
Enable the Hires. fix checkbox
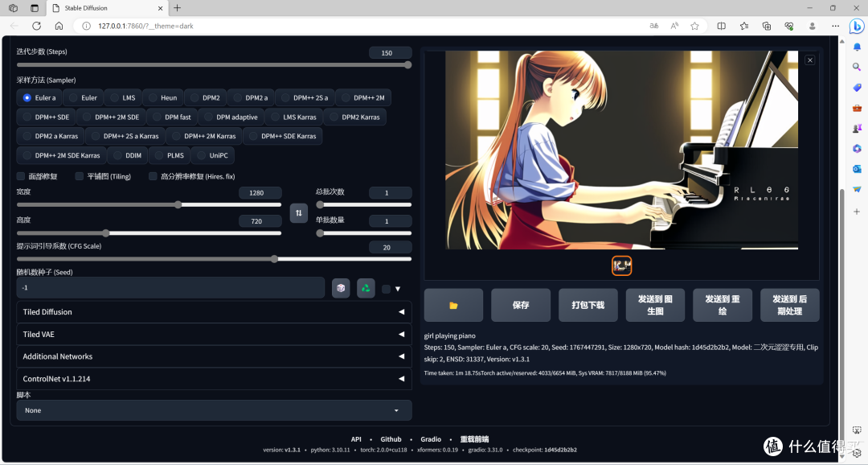point(153,176)
